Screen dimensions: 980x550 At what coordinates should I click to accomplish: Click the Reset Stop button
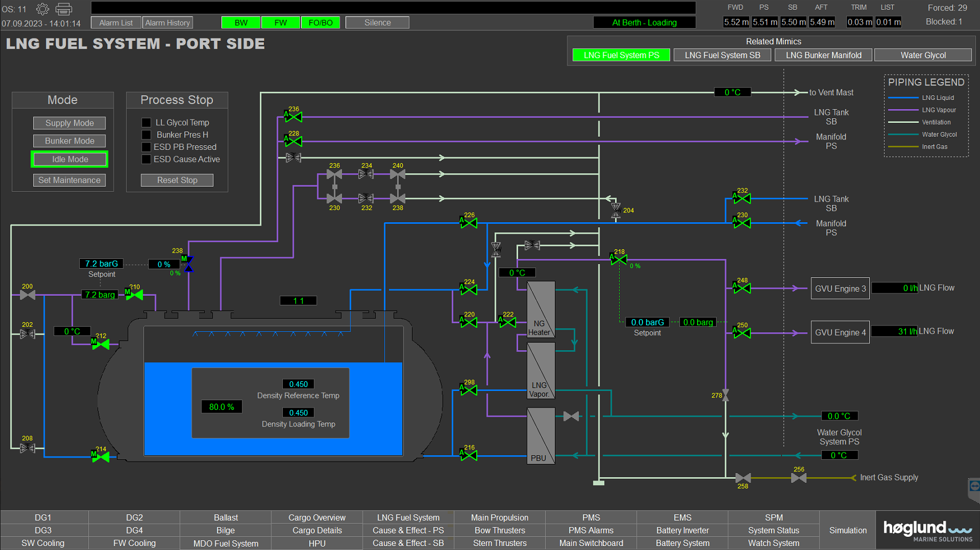177,180
